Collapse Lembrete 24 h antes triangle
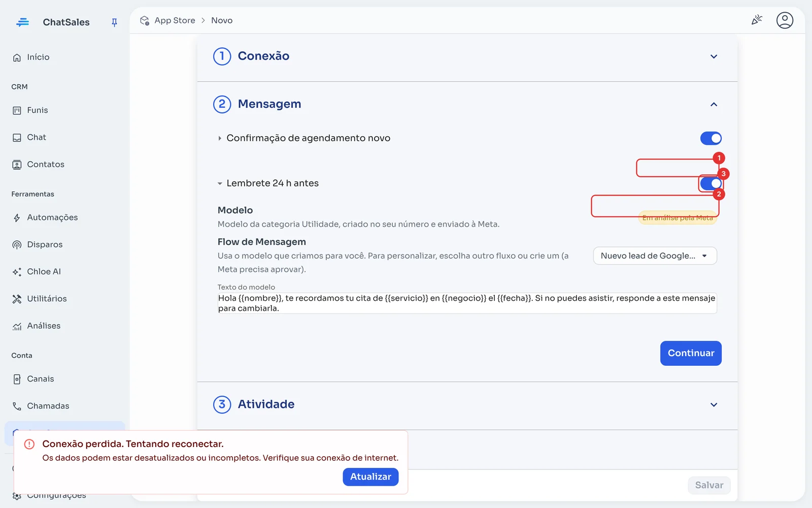812x508 pixels. click(x=220, y=183)
